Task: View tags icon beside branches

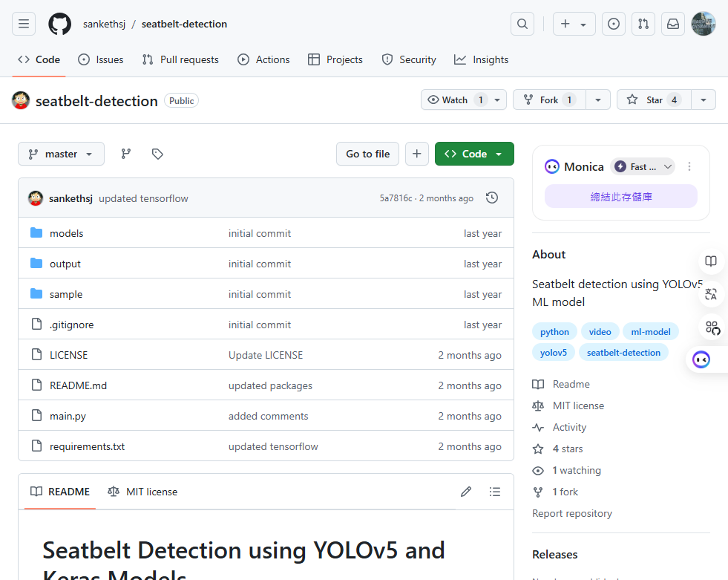Action: point(157,154)
